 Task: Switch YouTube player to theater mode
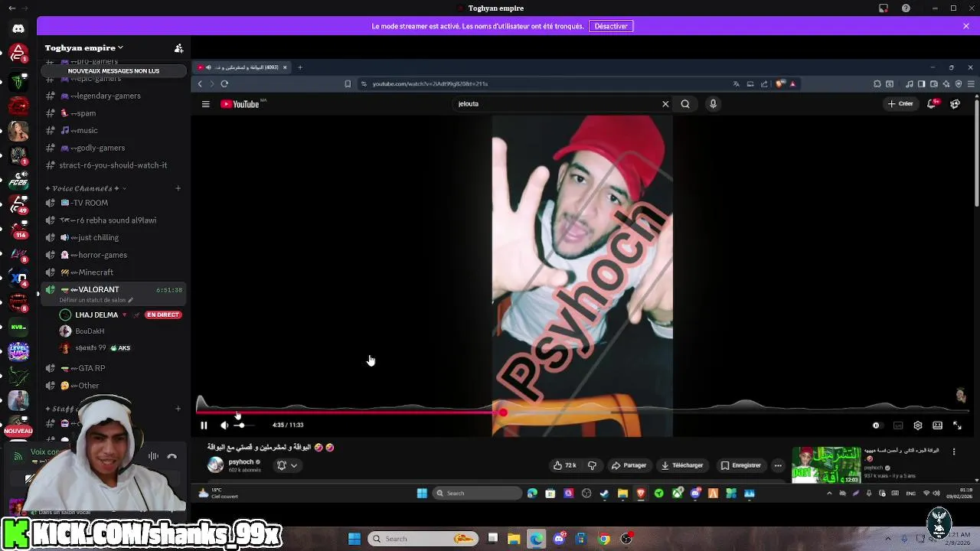(x=937, y=425)
